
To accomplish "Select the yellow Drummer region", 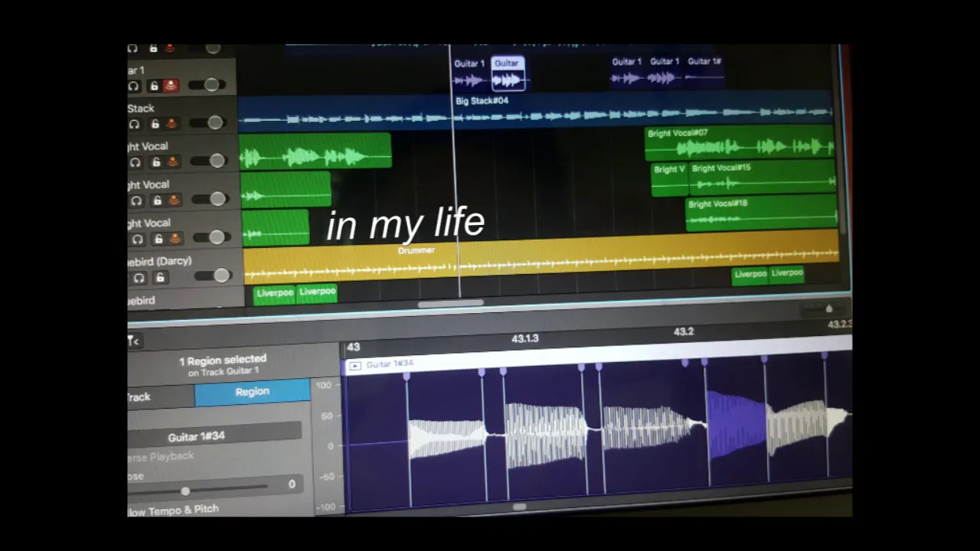I will [x=541, y=258].
